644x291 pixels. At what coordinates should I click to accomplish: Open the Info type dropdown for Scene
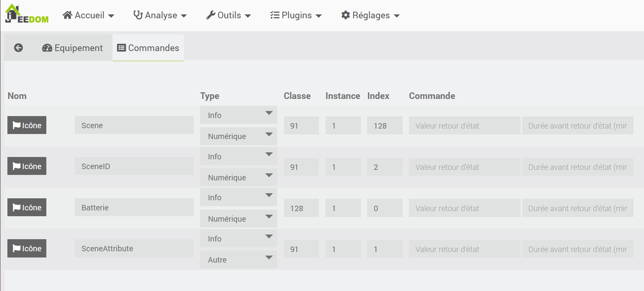[x=238, y=115]
